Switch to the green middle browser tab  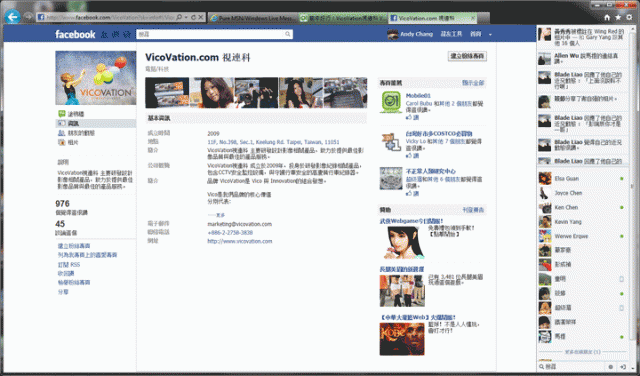point(342,18)
